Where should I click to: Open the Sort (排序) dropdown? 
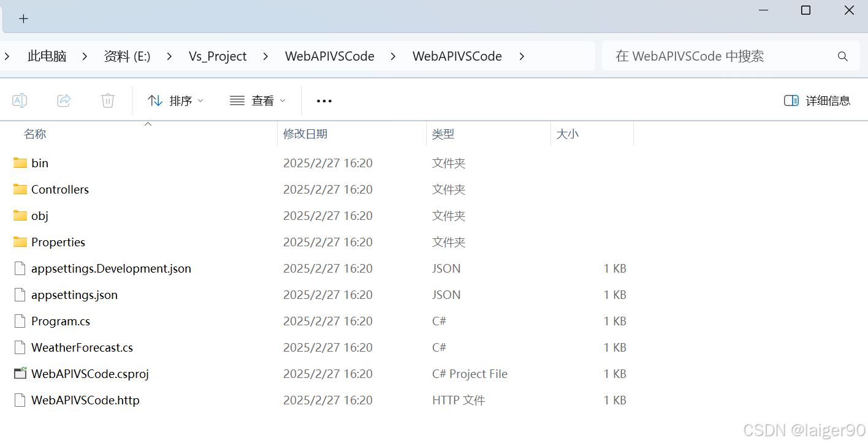pyautogui.click(x=176, y=100)
